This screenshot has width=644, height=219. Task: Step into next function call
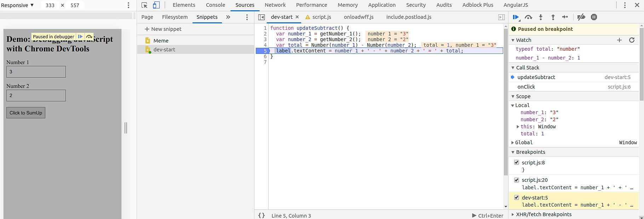point(541,17)
